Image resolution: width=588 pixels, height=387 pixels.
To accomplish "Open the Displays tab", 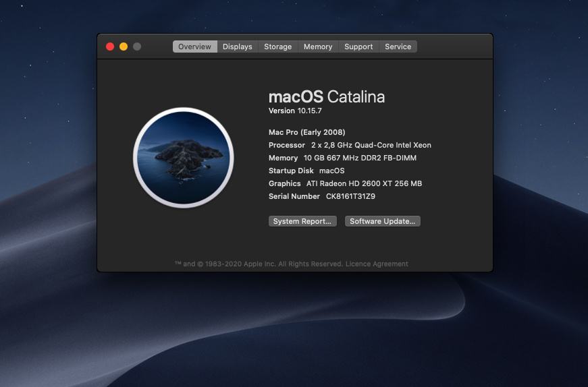I will point(238,47).
